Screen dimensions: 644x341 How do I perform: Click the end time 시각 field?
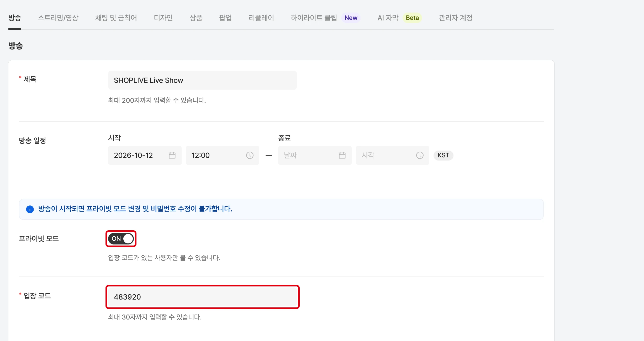(x=393, y=155)
